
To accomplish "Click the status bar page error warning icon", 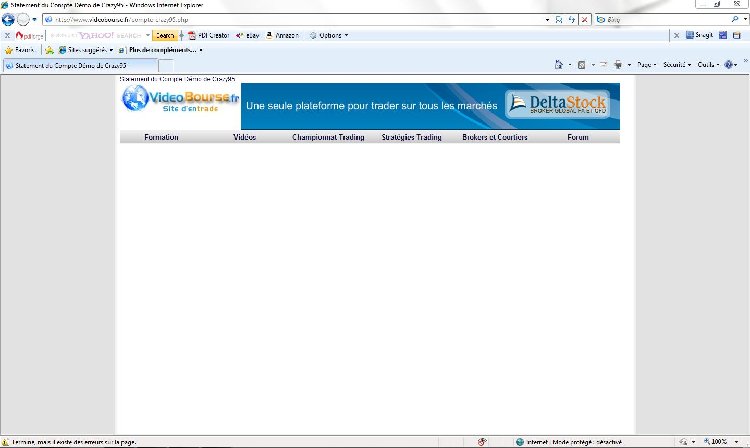I will [5, 442].
